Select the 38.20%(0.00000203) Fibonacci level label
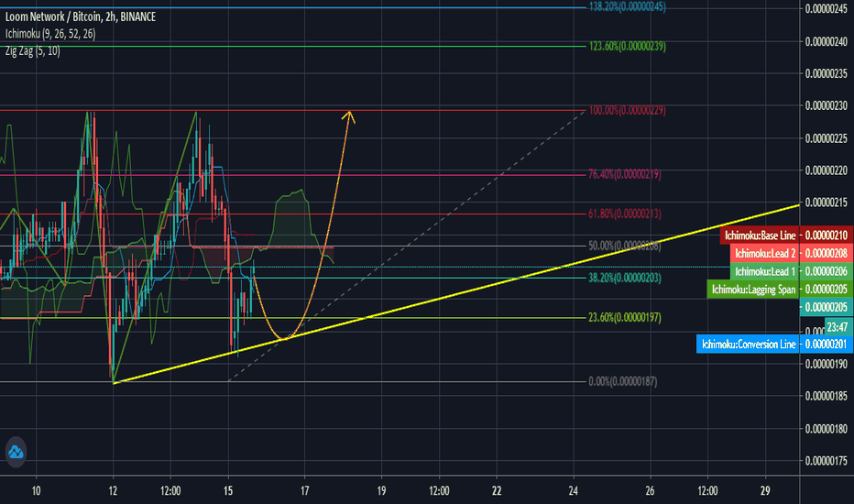The width and height of the screenshot is (854, 504). tap(625, 278)
